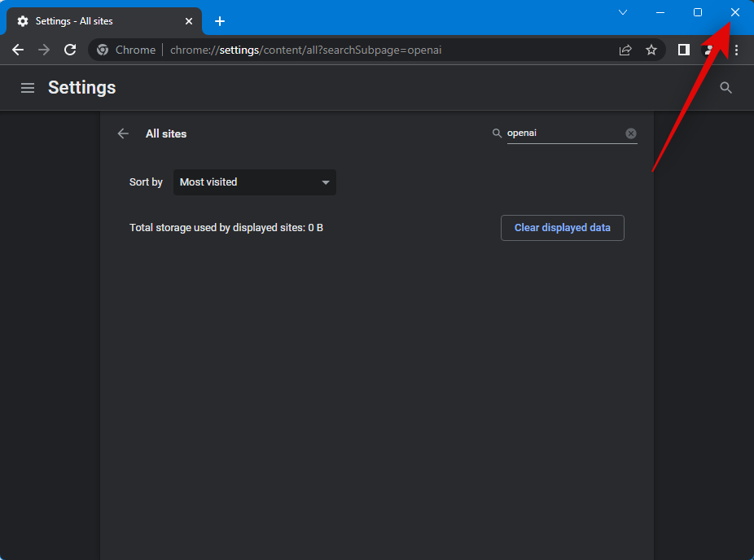Expand the Sort by Most visited dropdown
This screenshot has height=560, width=754.
[x=254, y=182]
